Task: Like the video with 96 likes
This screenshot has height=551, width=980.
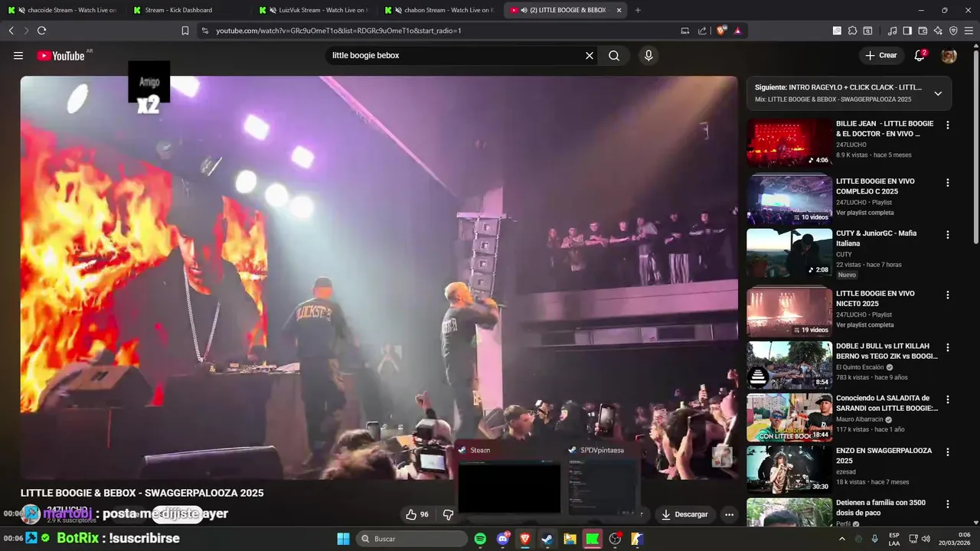Action: 417,514
